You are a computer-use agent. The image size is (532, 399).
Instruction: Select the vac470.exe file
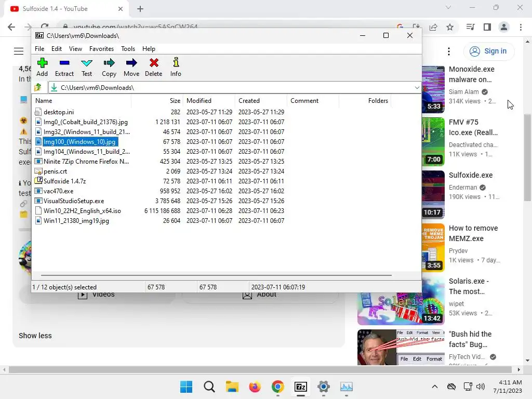click(58, 191)
